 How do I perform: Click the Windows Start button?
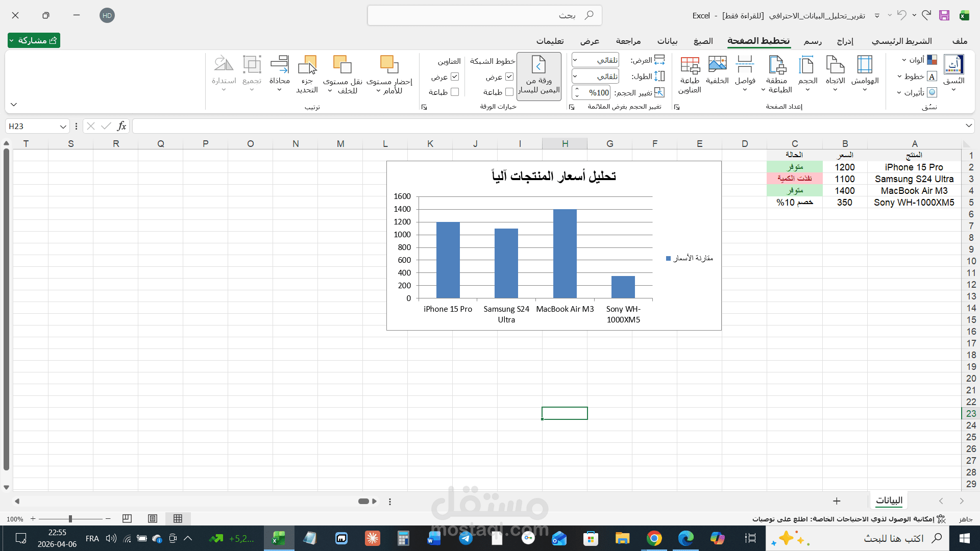964,538
